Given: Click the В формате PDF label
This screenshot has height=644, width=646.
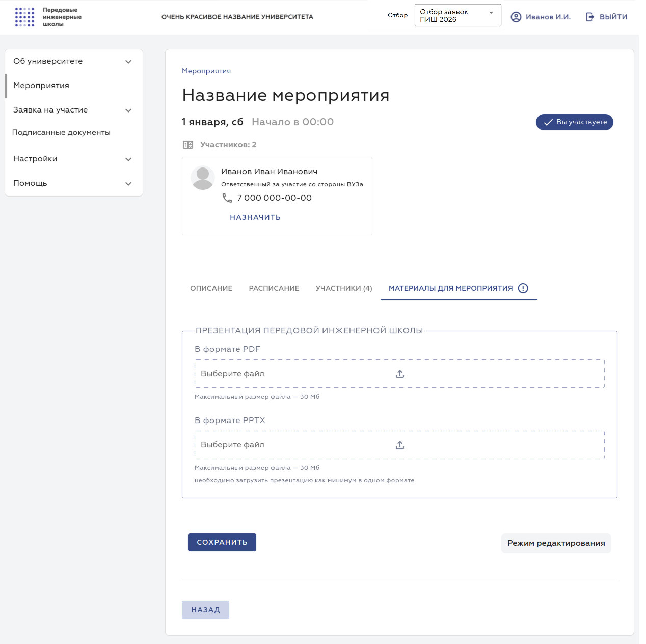Looking at the screenshot, I should tap(227, 349).
